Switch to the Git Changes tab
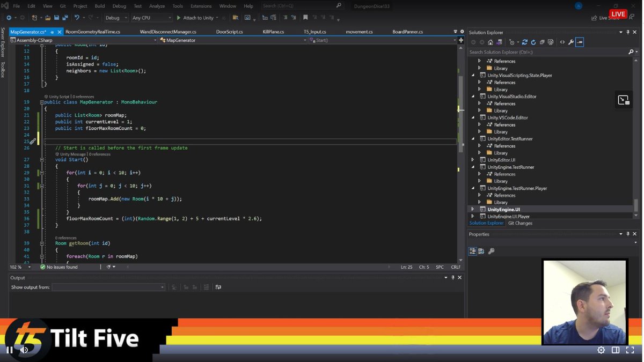Screen dimensions: 644x362 (520, 223)
